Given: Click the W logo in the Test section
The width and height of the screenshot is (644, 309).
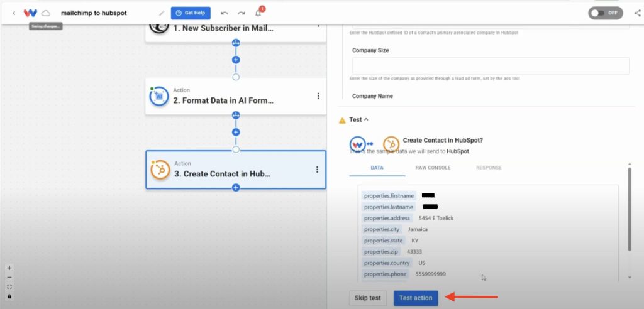Looking at the screenshot, I should click(x=358, y=144).
